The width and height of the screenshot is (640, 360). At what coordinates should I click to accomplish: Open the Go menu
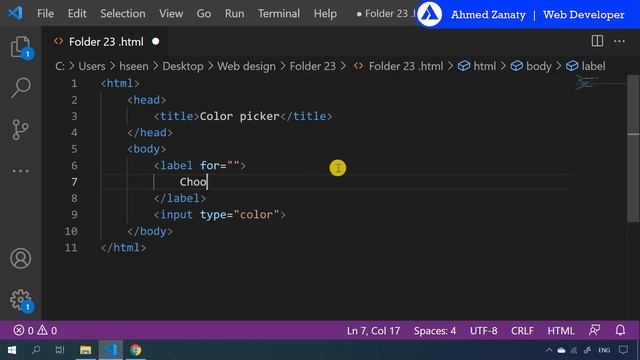click(204, 13)
